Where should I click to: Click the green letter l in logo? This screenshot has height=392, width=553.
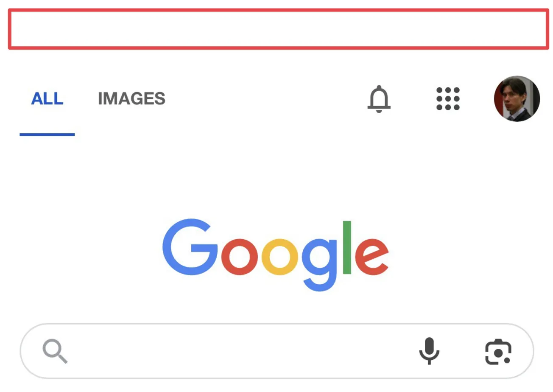coord(347,248)
